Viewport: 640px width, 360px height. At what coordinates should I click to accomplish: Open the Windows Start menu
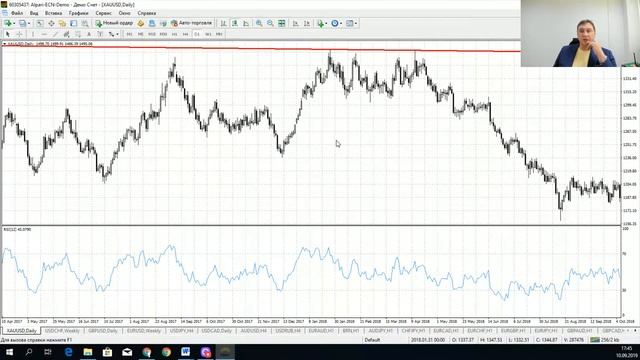tap(9, 352)
